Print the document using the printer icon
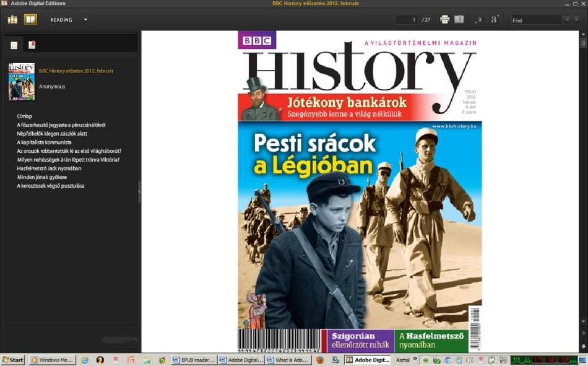 445,20
